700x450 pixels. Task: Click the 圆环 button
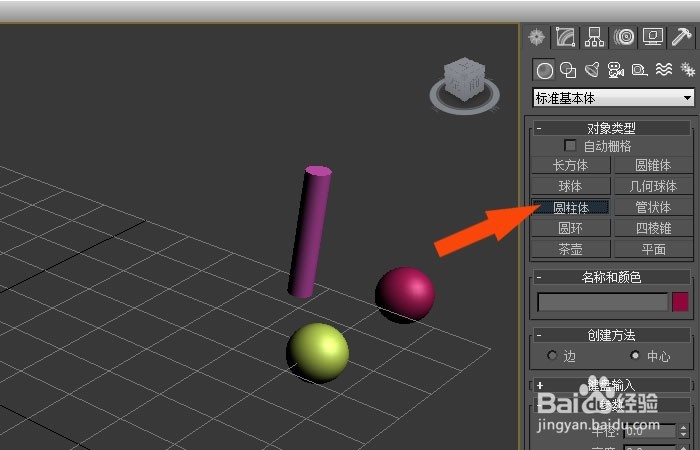coord(571,228)
